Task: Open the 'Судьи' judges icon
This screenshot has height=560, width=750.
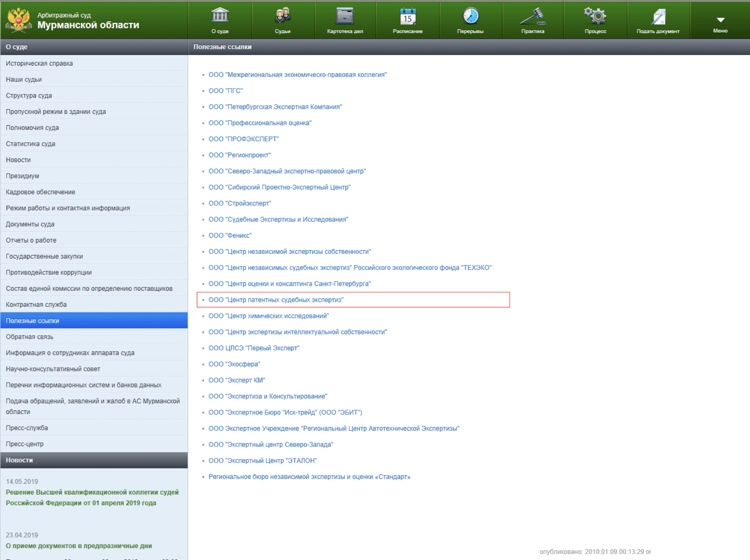Action: (283, 15)
